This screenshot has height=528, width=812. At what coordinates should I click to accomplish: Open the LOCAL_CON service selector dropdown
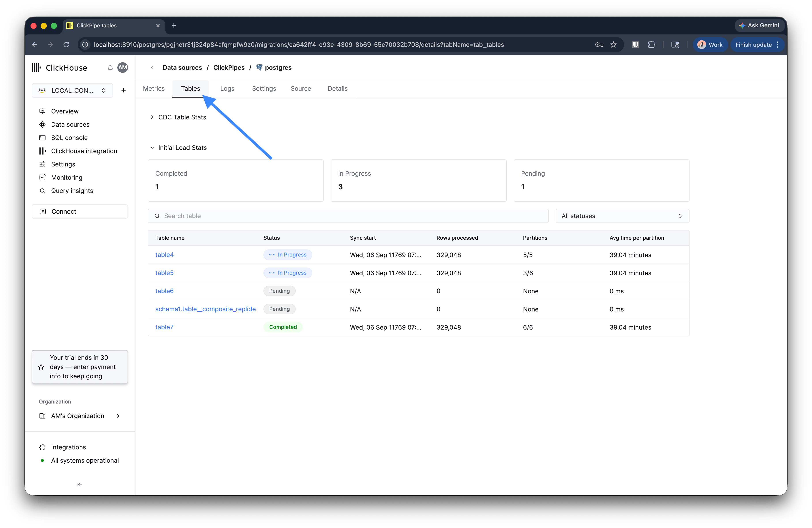tap(72, 91)
